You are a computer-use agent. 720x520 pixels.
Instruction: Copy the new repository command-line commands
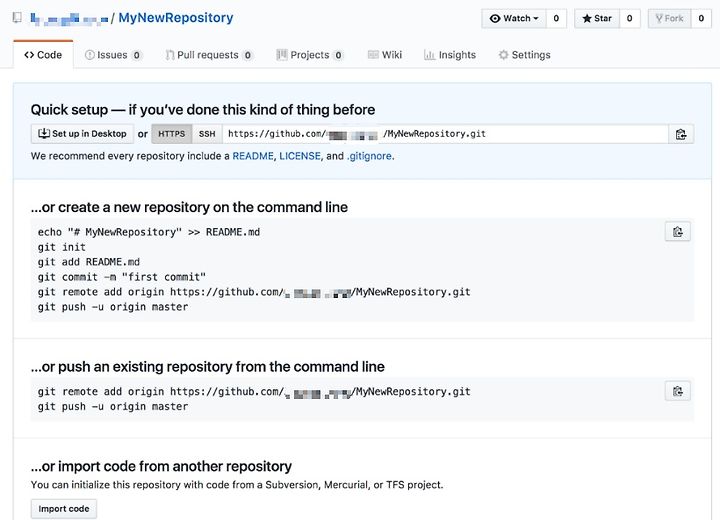[x=678, y=232]
